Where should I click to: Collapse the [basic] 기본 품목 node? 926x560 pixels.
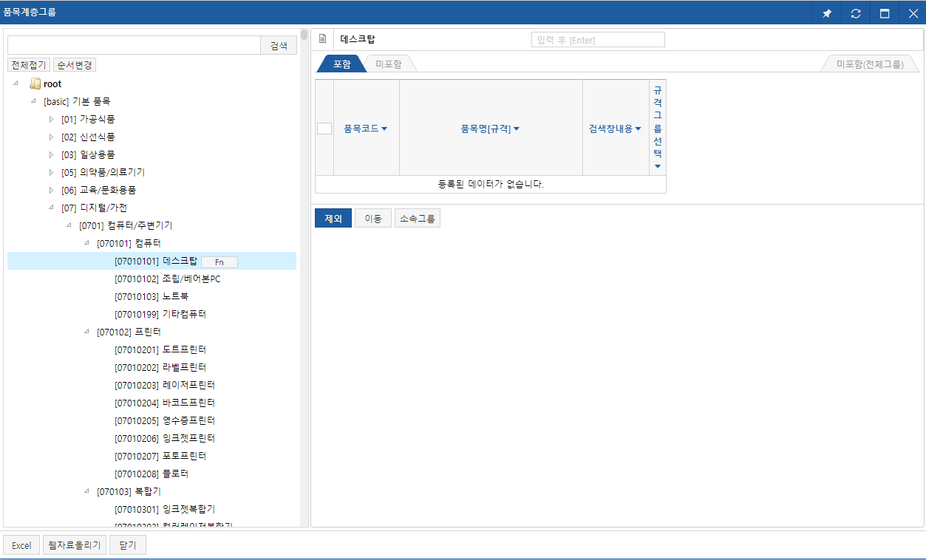(x=33, y=100)
